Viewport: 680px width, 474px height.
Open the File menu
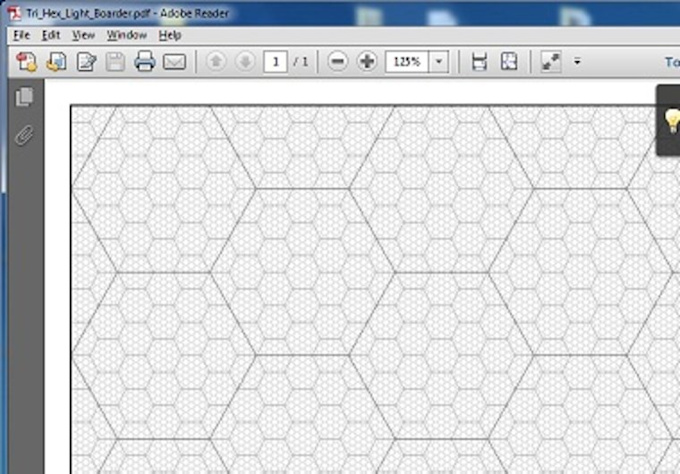coord(22,35)
